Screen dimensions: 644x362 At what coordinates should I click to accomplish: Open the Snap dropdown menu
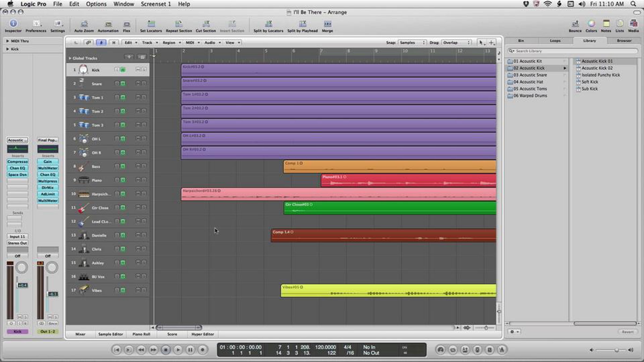click(412, 43)
